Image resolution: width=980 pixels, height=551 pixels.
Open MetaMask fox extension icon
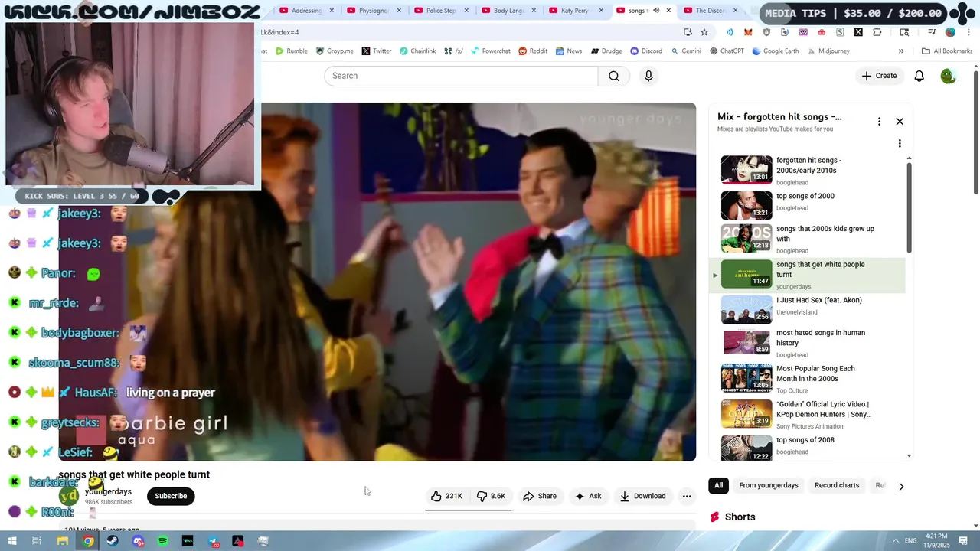pyautogui.click(x=748, y=32)
